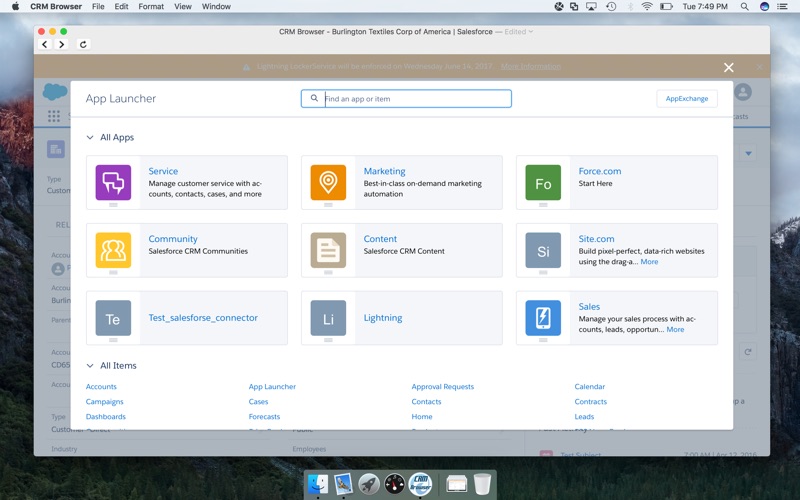Viewport: 800px width, 500px height.
Task: Open the View menu
Action: tap(183, 7)
